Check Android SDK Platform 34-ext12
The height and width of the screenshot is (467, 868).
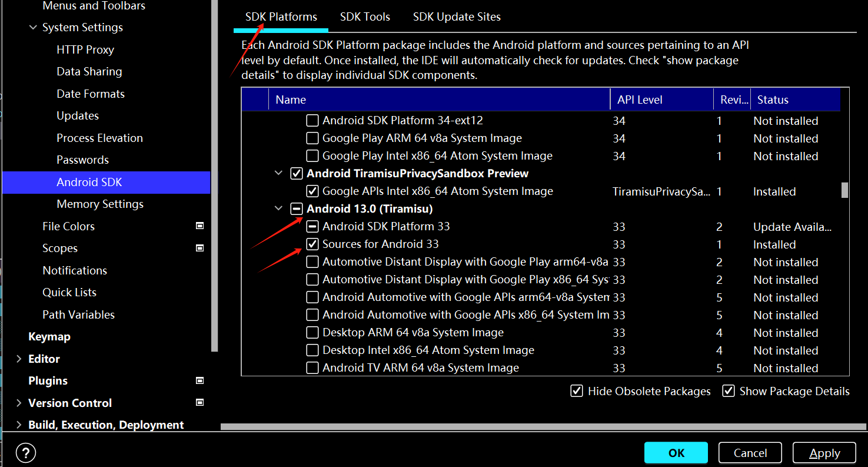(312, 121)
